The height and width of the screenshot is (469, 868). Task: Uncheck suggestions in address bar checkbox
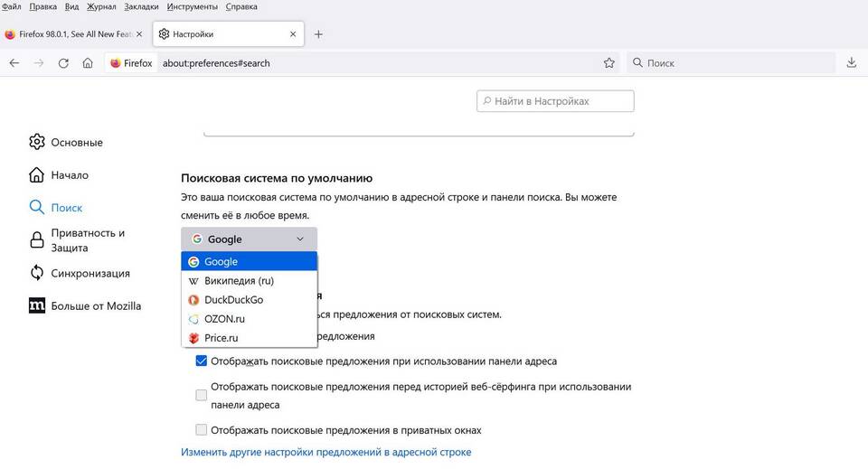(x=202, y=361)
